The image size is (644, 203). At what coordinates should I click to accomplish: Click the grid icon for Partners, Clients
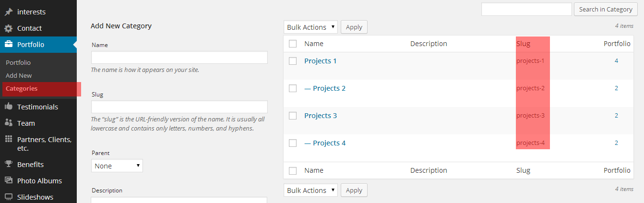pos(9,140)
